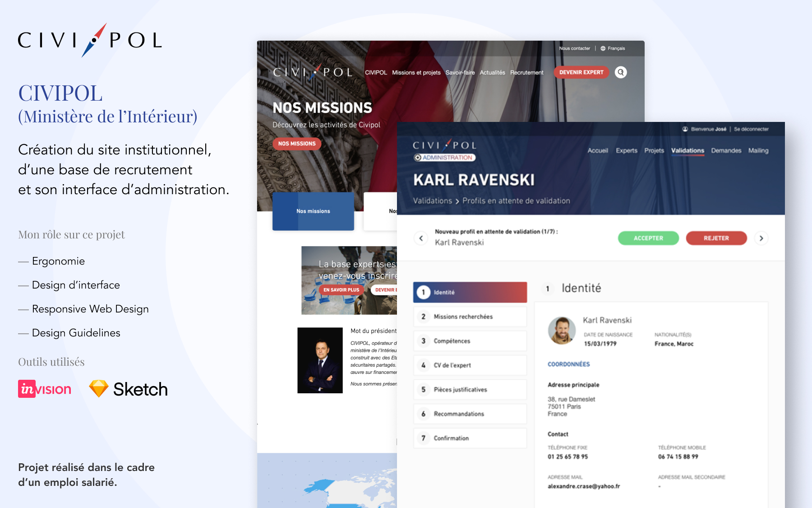Image resolution: width=812 pixels, height=508 pixels.
Task: Open the Demandes tab
Action: (726, 150)
